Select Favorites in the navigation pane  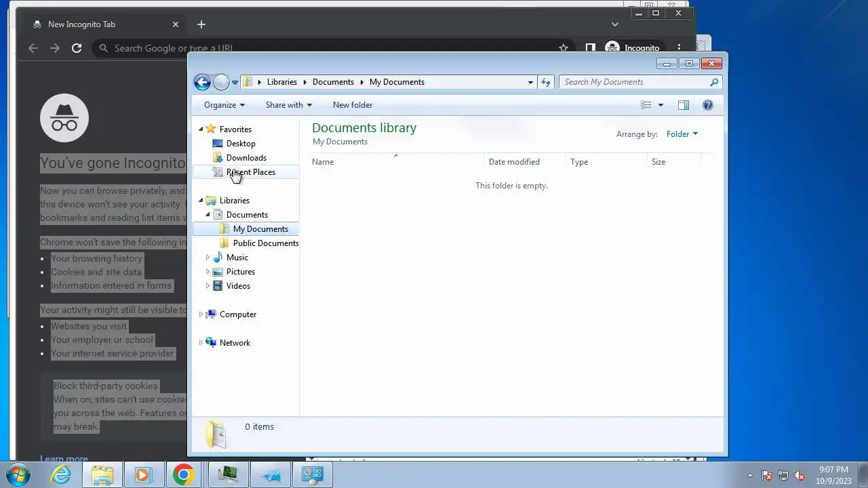[x=235, y=129]
